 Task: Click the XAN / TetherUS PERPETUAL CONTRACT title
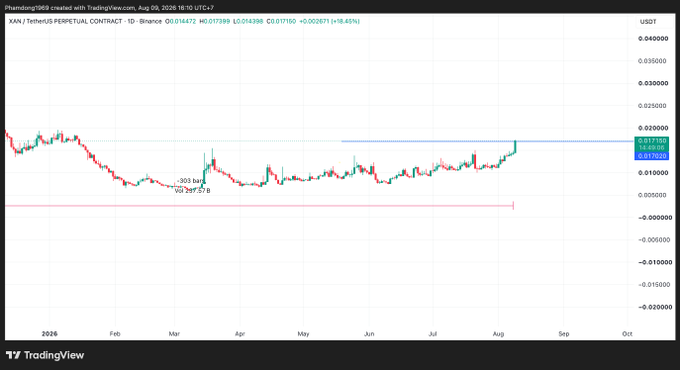coord(65,21)
